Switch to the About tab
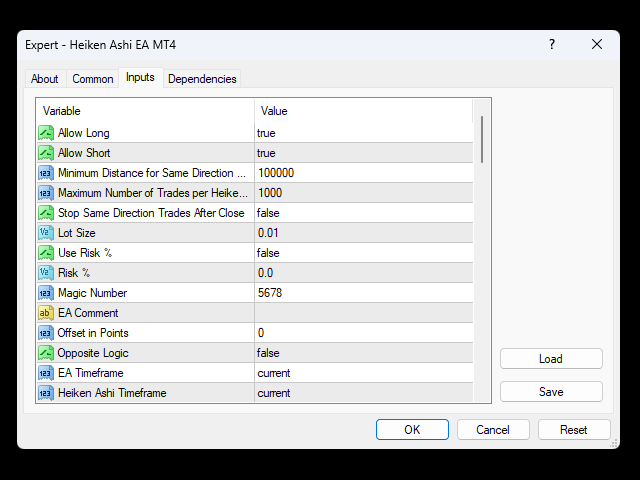The height and width of the screenshot is (480, 640). [x=44, y=79]
